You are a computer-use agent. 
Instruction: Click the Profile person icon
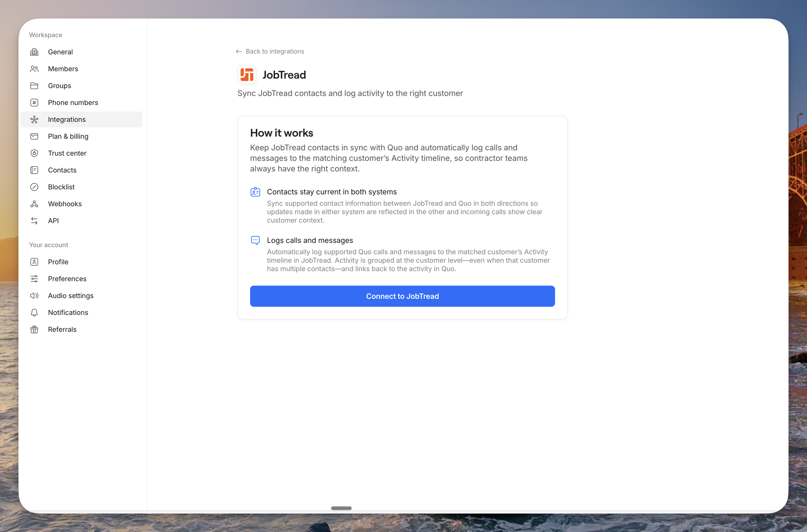click(34, 262)
